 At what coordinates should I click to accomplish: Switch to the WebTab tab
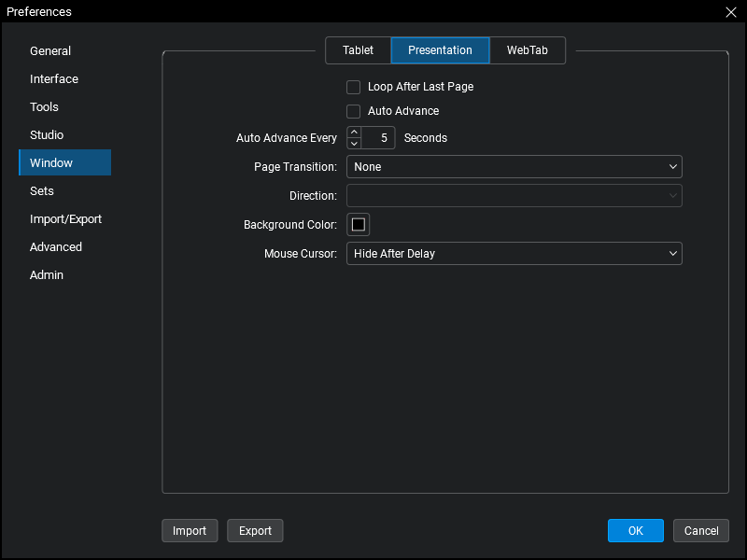527,50
